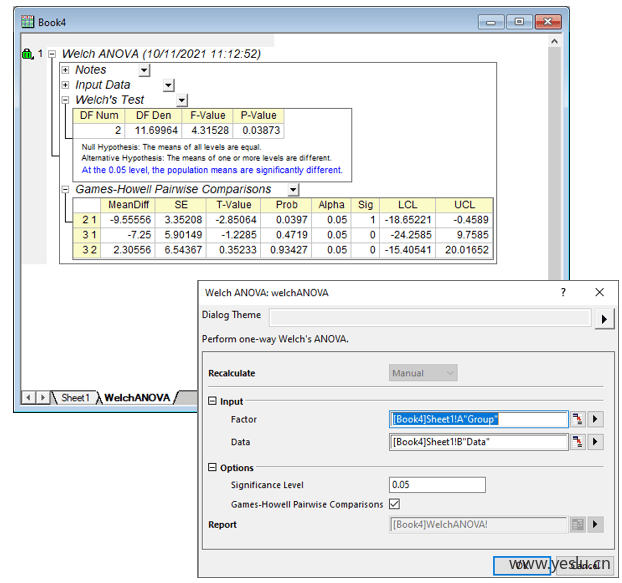Select row header '3 1' in comparisons table
The height and width of the screenshot is (583, 622).
coord(87,235)
